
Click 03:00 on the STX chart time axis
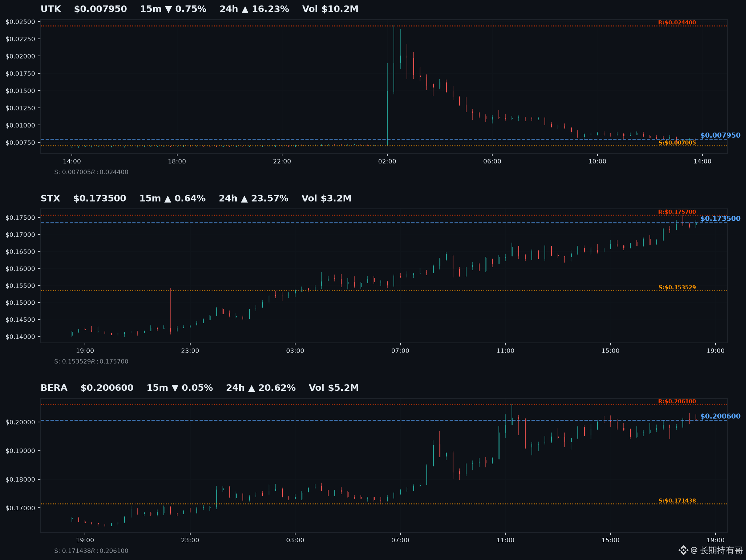(x=295, y=351)
